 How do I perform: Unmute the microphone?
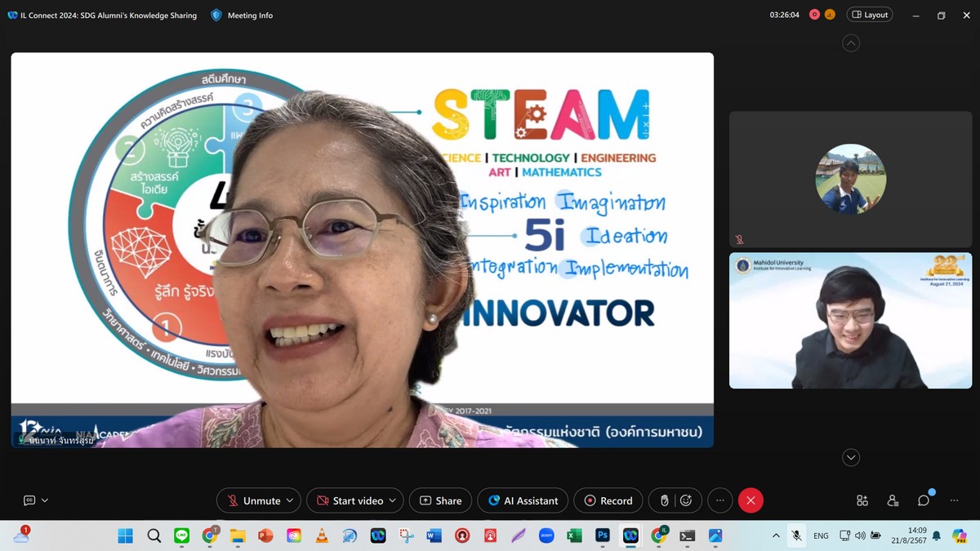coord(253,500)
